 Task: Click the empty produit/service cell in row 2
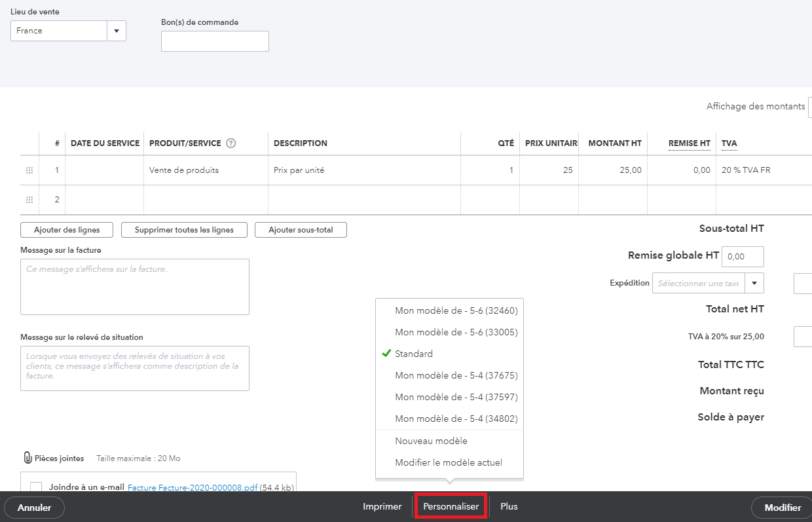206,200
